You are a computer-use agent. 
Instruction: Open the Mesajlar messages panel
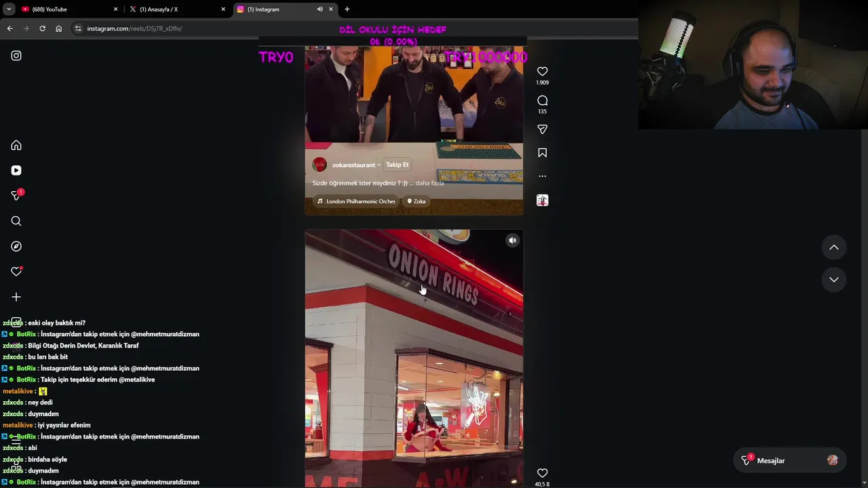789,460
